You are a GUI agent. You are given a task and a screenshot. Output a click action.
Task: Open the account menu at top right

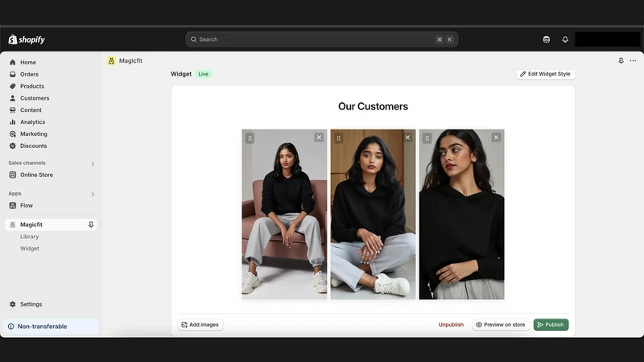click(x=608, y=39)
